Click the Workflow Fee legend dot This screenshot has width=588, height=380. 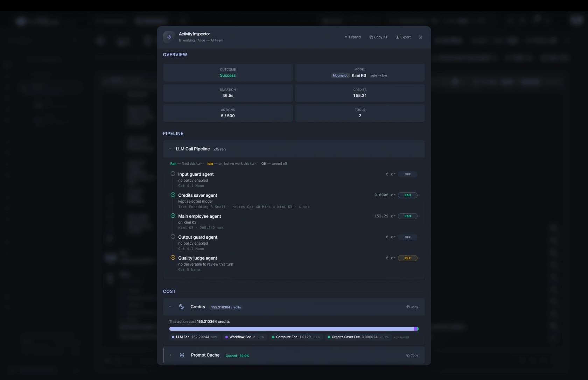tap(226, 337)
